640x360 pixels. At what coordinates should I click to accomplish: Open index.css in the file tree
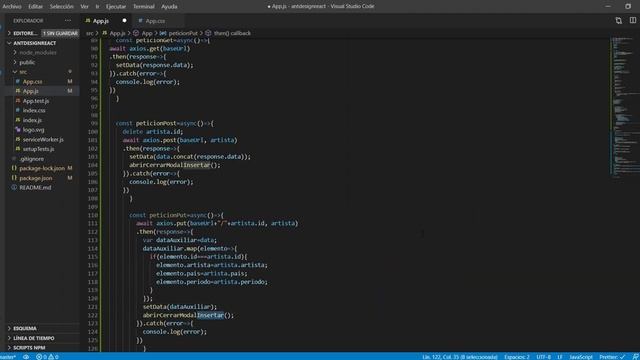(x=34, y=111)
